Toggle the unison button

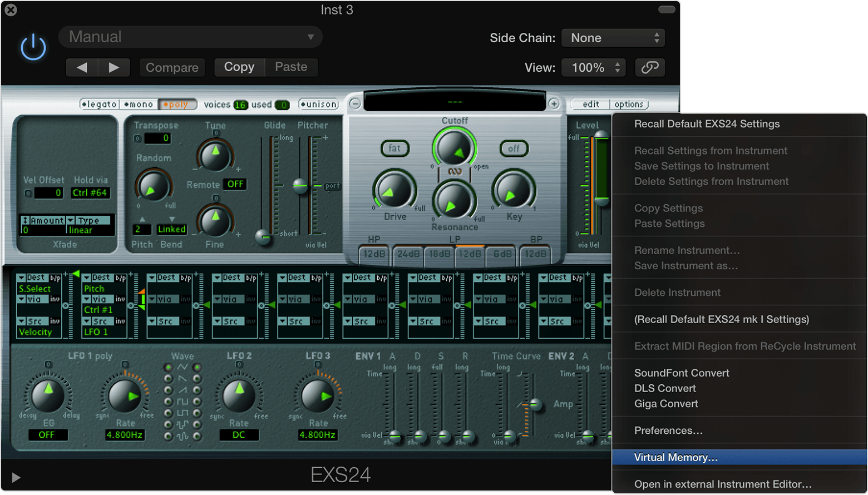pyautogui.click(x=319, y=104)
